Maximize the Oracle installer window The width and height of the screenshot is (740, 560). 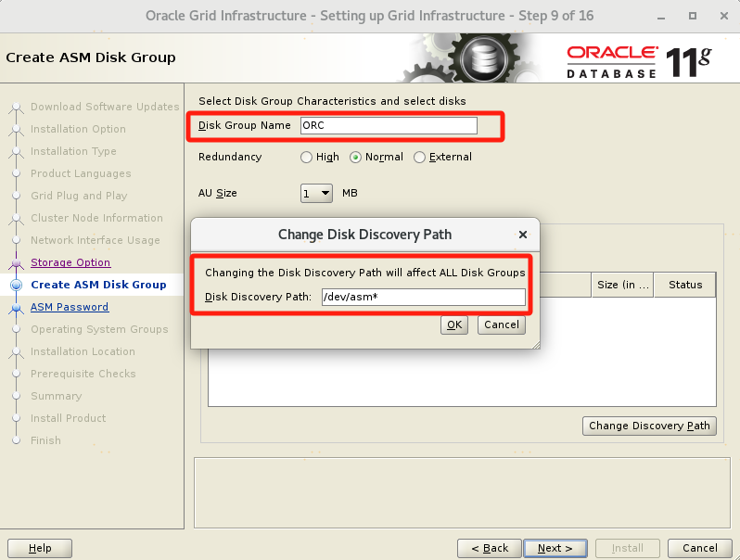(693, 16)
